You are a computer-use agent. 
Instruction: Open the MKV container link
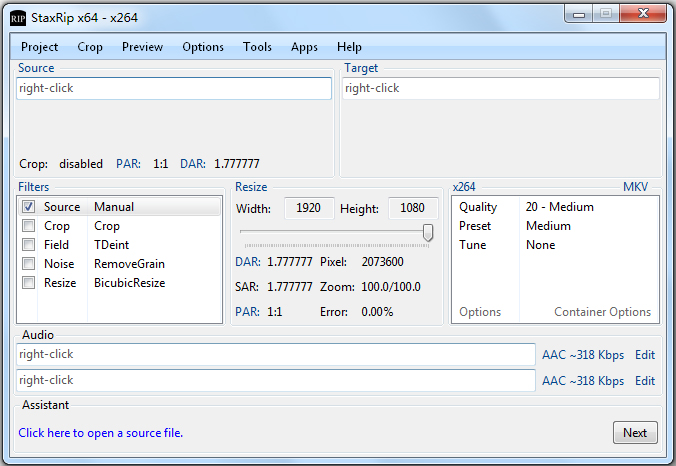[x=636, y=187]
